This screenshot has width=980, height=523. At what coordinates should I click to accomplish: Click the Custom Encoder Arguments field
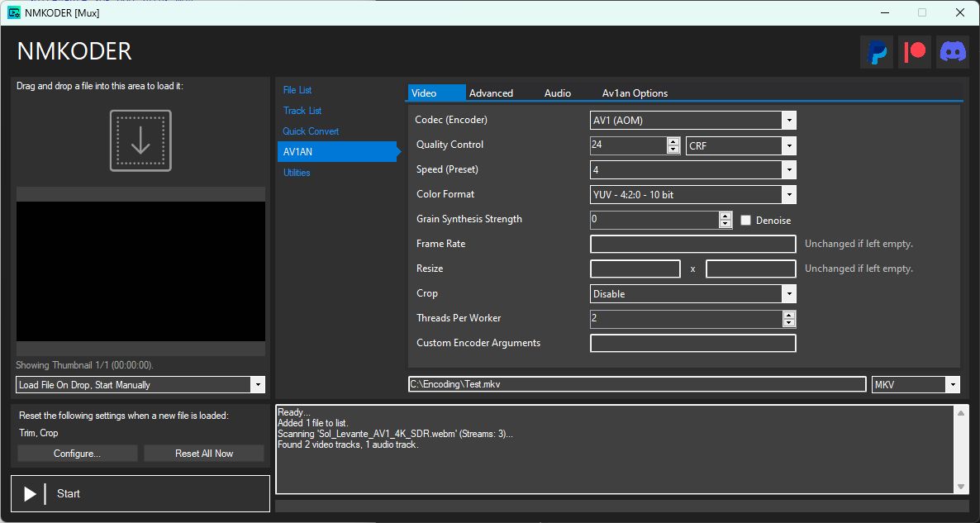(693, 343)
